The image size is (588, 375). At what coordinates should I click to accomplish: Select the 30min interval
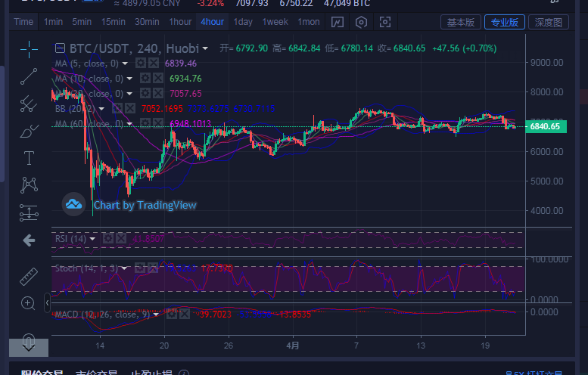(x=147, y=22)
